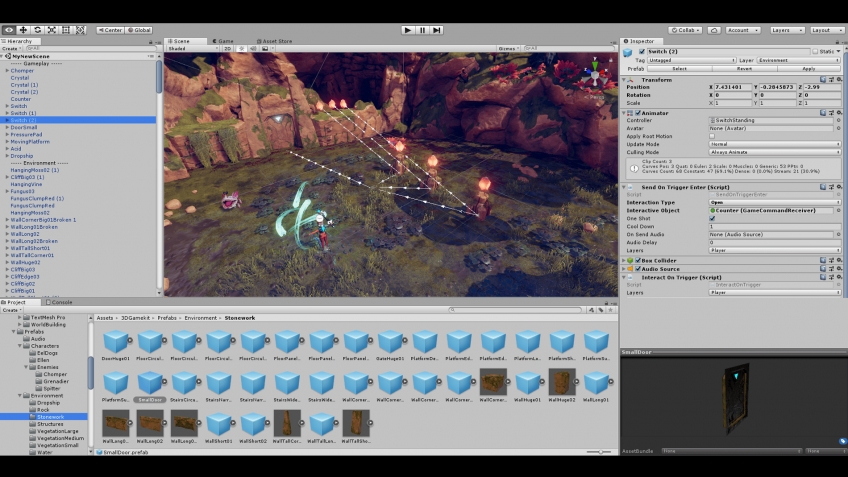Select the Move tool in toolbar
The height and width of the screenshot is (477, 848).
[x=23, y=30]
